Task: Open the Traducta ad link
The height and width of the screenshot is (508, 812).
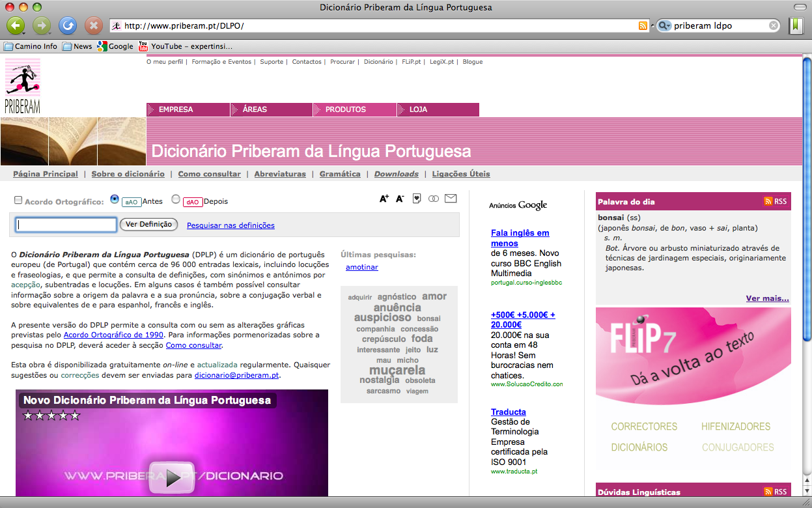Action: click(509, 412)
